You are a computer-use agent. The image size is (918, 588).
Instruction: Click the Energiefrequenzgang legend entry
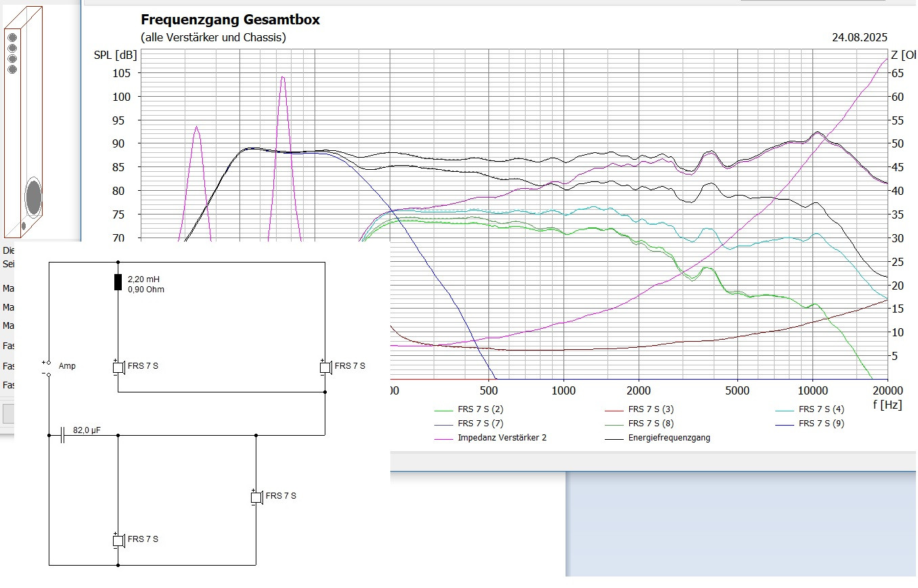(x=668, y=438)
